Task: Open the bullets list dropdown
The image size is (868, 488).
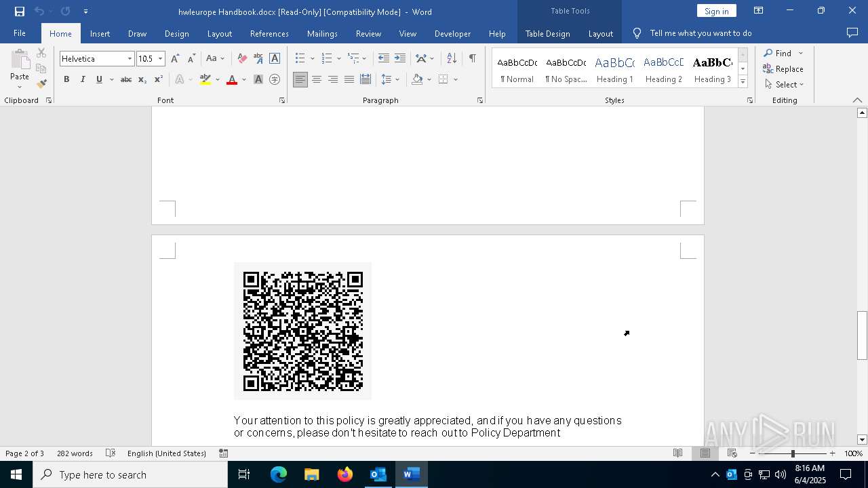Action: click(x=312, y=59)
